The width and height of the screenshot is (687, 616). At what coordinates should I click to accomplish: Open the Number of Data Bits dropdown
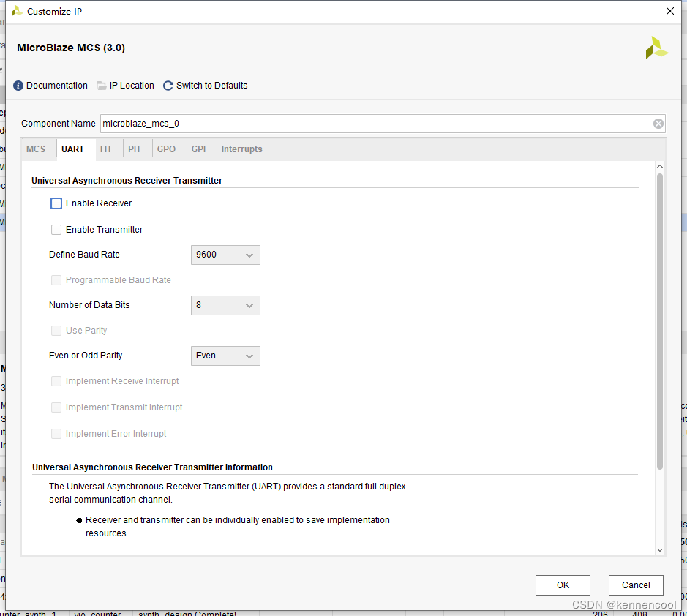[x=225, y=305]
